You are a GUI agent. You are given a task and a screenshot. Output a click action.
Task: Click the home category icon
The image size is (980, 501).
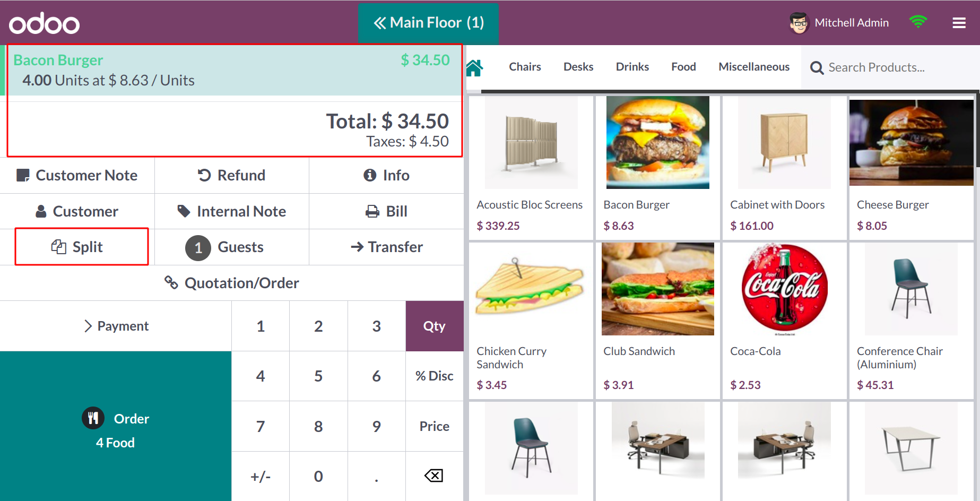pos(474,68)
